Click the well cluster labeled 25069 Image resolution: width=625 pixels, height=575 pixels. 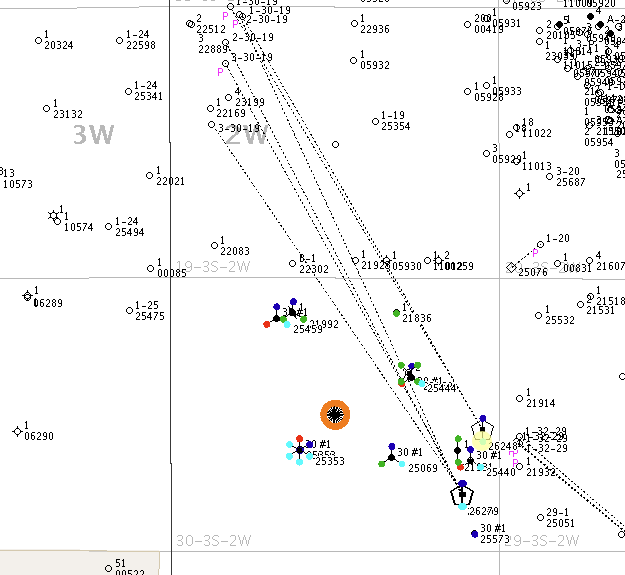[391, 457]
